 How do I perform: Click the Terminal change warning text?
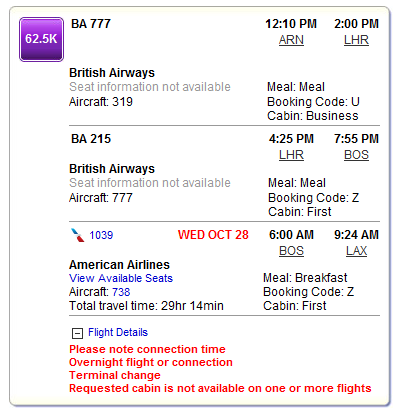point(115,375)
